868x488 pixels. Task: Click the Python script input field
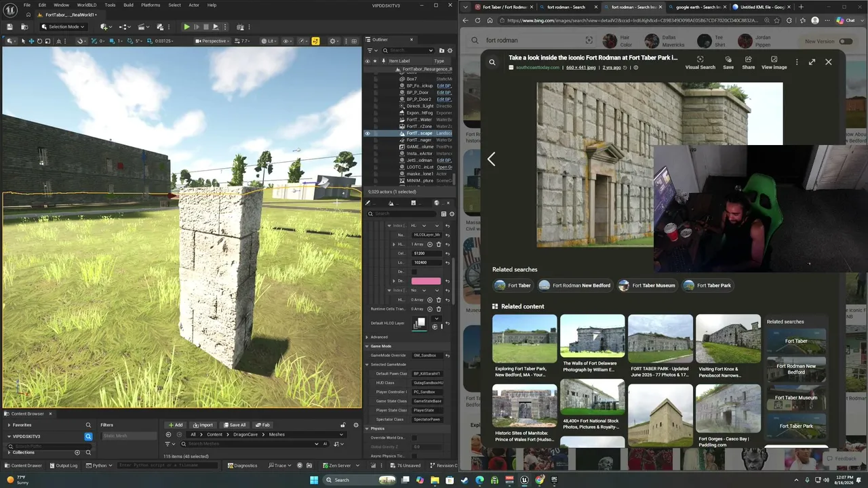pyautogui.click(x=168, y=466)
